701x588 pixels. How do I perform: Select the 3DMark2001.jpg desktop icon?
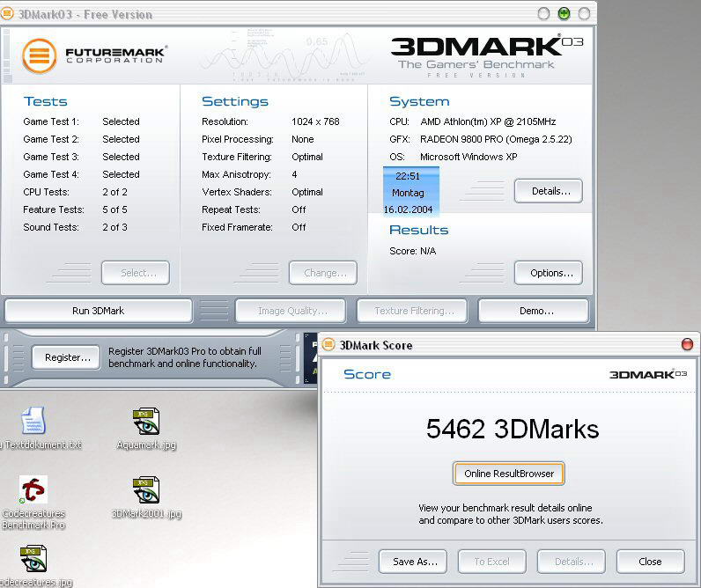(146, 489)
